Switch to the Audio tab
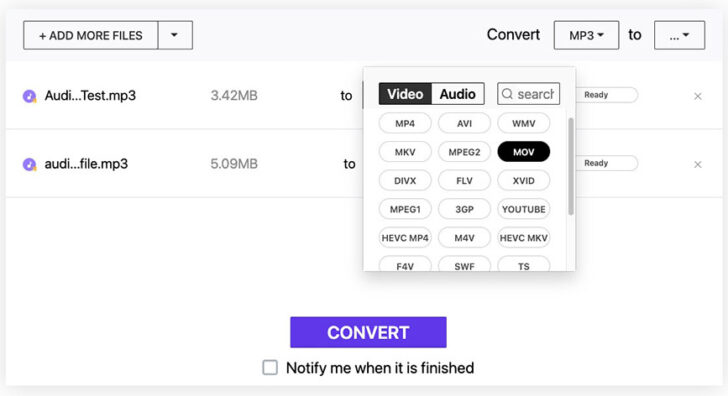728x396 pixels. coord(458,94)
